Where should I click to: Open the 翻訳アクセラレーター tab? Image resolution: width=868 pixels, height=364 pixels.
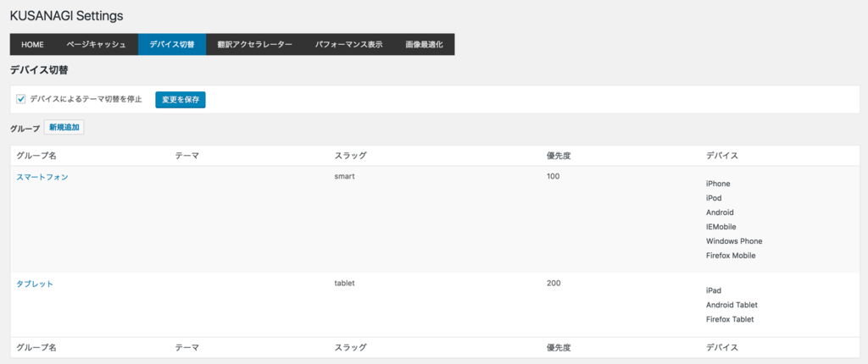(x=254, y=45)
